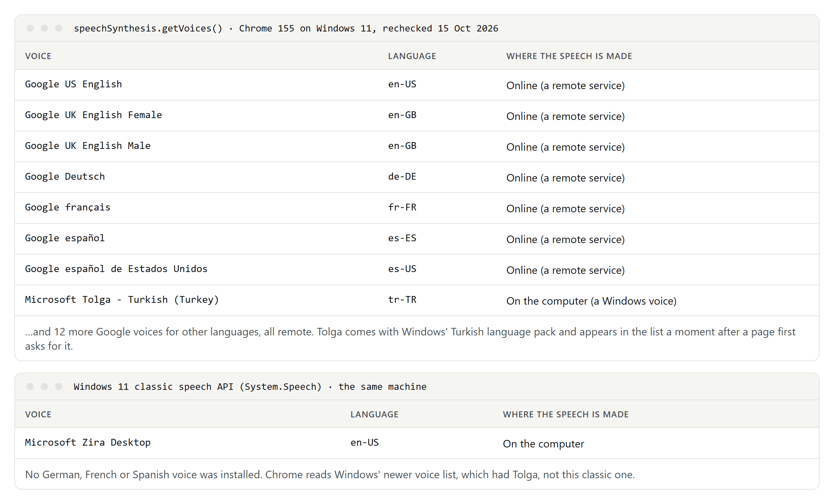Click second table's 'WHERE THE SPEECH IS MADE' header
The height and width of the screenshot is (504, 834).
[x=566, y=415]
